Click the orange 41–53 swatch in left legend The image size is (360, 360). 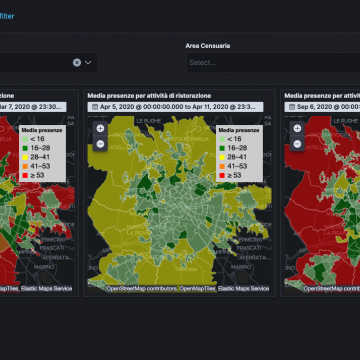click(x=25, y=166)
